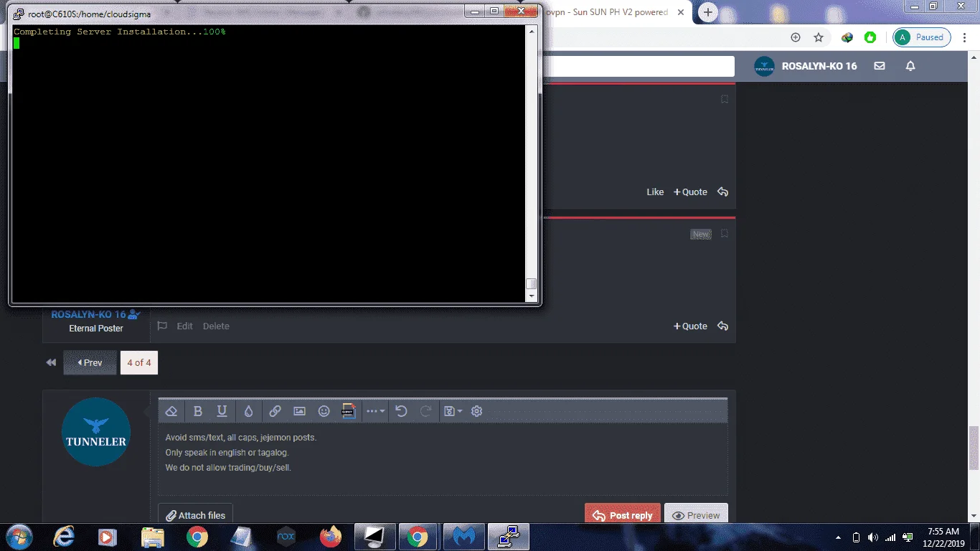Bookmark the post marked with the New badge
The image size is (980, 551).
point(725,234)
